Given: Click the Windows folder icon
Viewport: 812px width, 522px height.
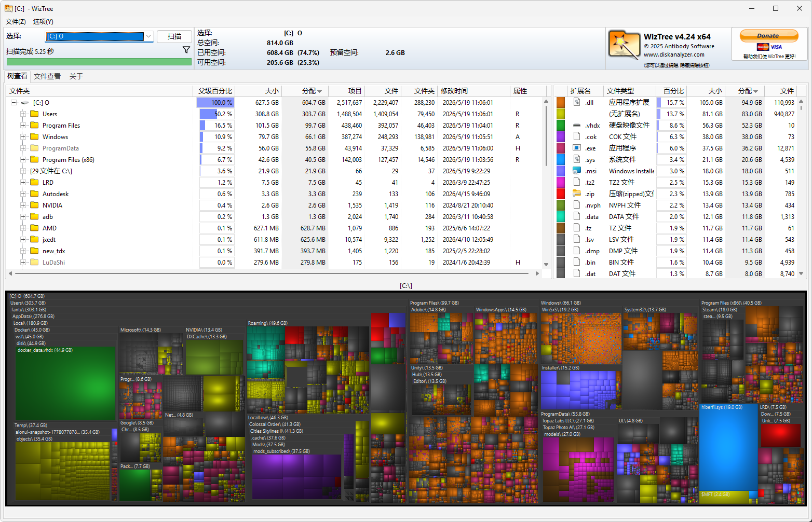Looking at the screenshot, I should (35, 136).
